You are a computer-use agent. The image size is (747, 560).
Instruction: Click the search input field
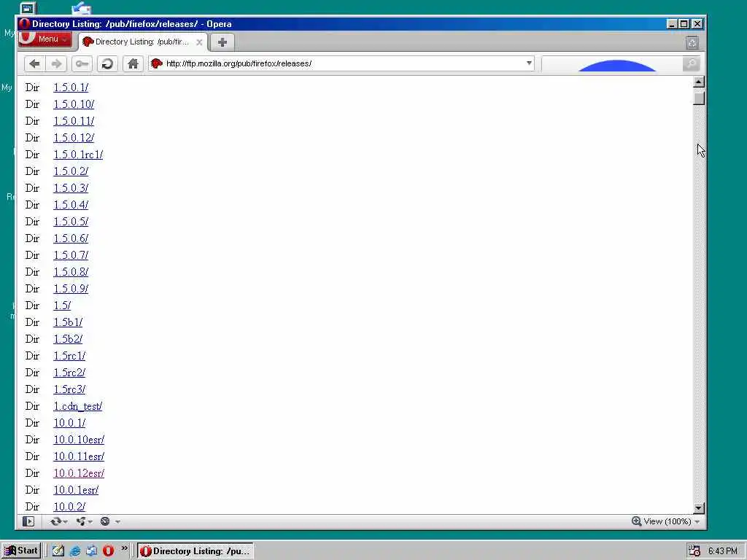coord(612,63)
